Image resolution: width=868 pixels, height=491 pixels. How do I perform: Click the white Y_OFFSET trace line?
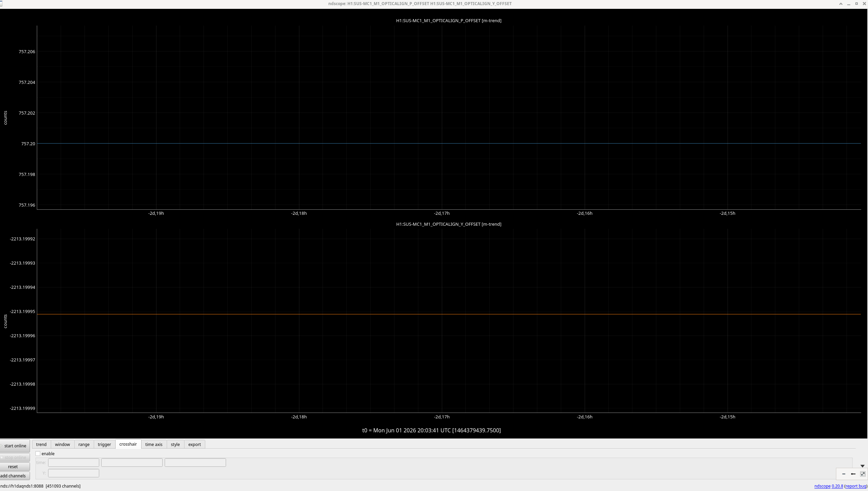[x=449, y=314]
